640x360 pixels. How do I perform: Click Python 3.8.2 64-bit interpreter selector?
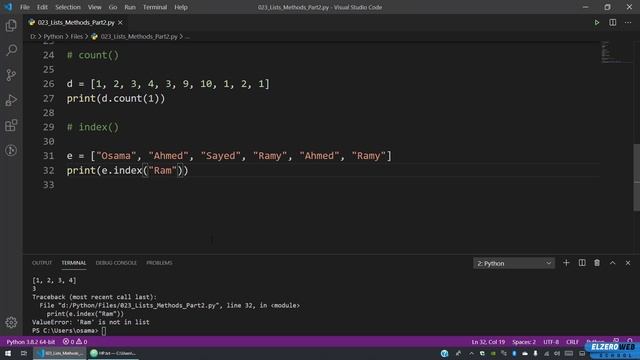pos(31,342)
